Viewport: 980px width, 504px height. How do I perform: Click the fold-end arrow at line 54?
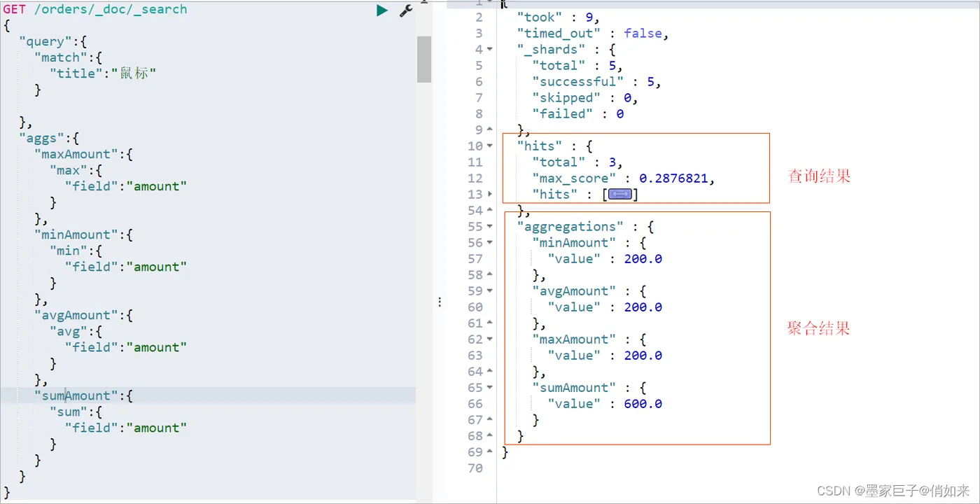(489, 210)
